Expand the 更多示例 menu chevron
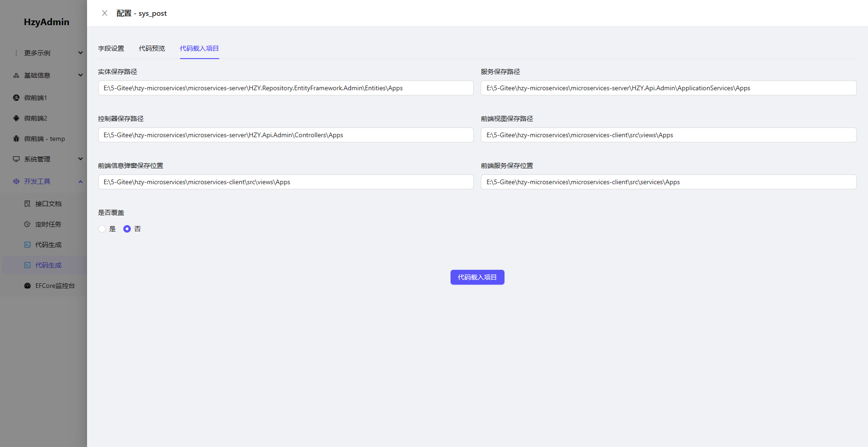The width and height of the screenshot is (868, 447). (x=81, y=53)
